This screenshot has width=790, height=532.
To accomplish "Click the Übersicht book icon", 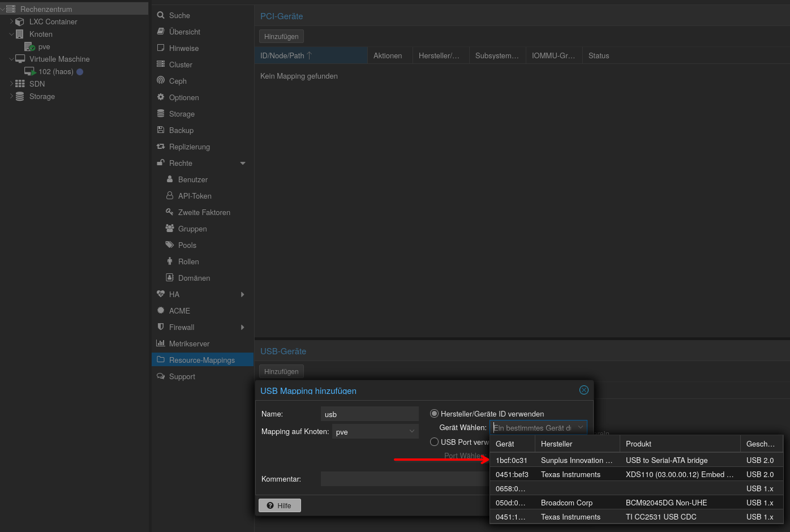I will [161, 32].
